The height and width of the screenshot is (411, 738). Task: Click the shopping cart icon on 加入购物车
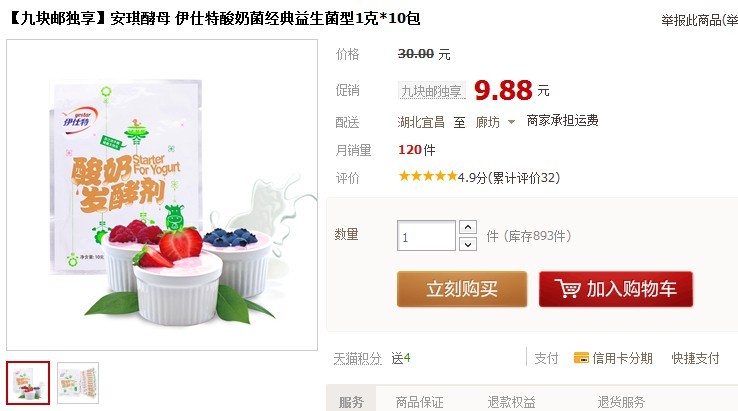tap(568, 289)
